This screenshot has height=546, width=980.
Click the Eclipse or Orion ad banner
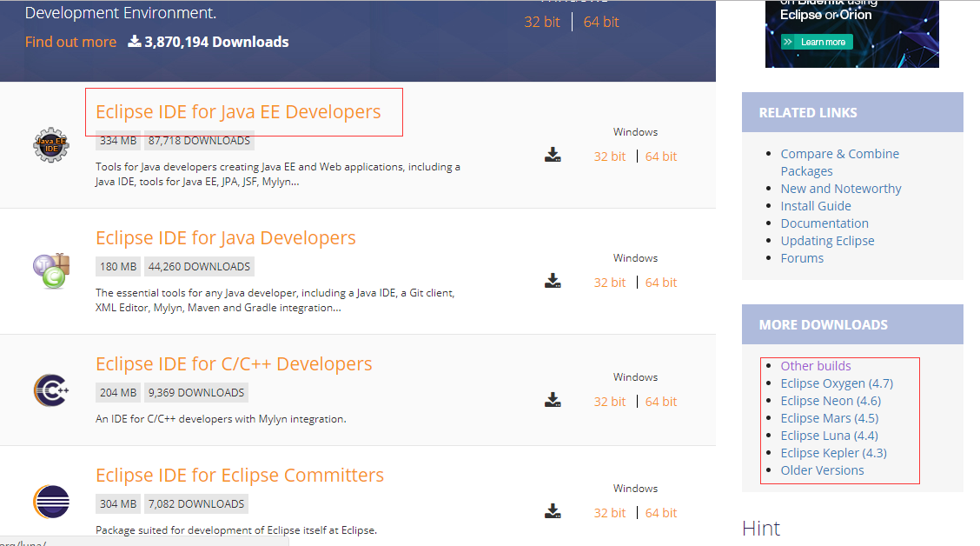[x=852, y=34]
